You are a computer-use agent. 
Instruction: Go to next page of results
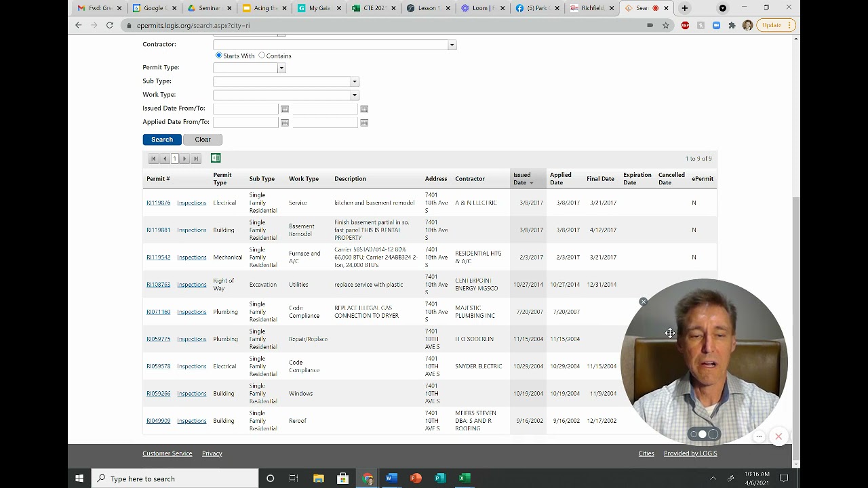click(184, 159)
